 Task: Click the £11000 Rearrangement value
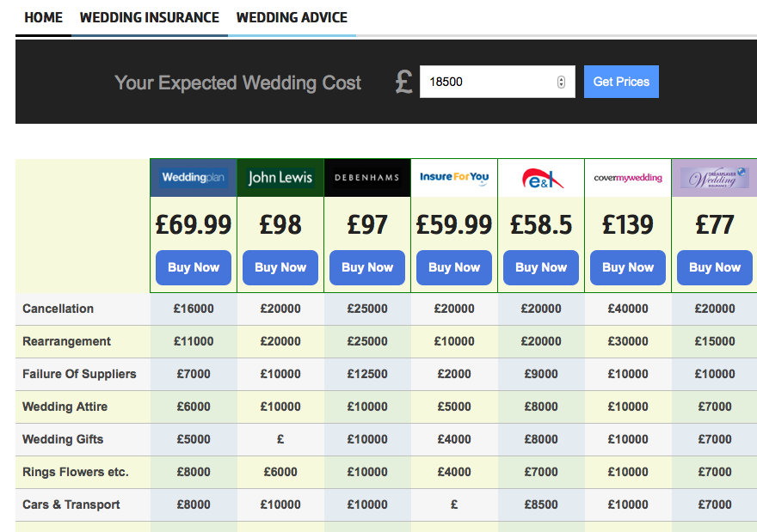coord(193,341)
